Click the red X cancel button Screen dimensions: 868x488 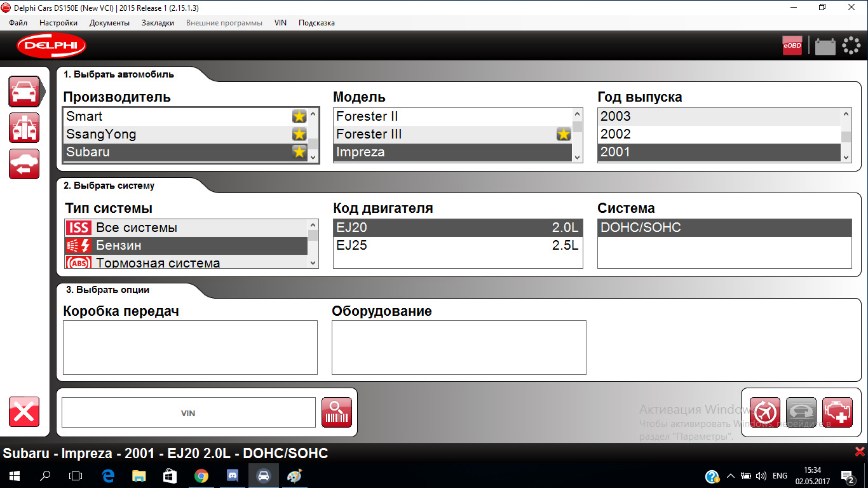[x=24, y=412]
